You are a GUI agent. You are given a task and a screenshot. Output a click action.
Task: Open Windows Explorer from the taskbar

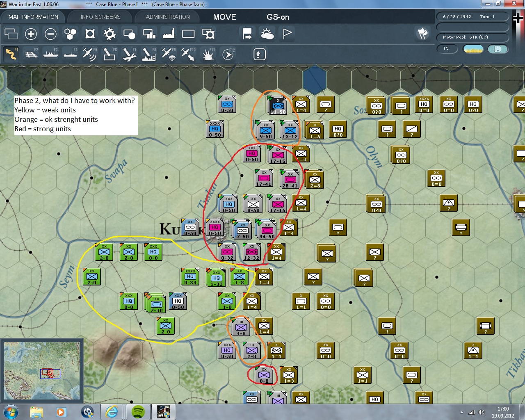pos(37,411)
